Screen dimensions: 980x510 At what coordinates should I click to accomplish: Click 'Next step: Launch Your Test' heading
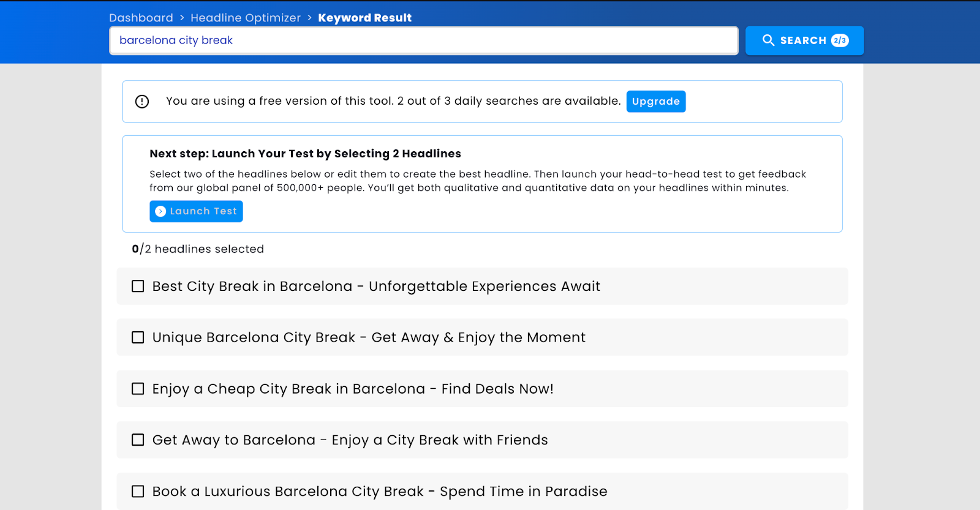305,154
